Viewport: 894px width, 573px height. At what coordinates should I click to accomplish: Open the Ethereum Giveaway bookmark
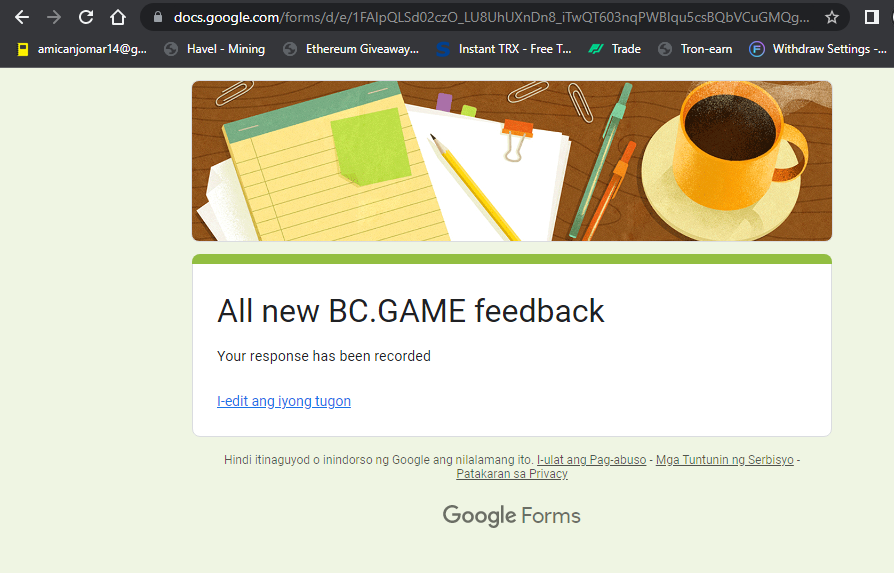(351, 49)
